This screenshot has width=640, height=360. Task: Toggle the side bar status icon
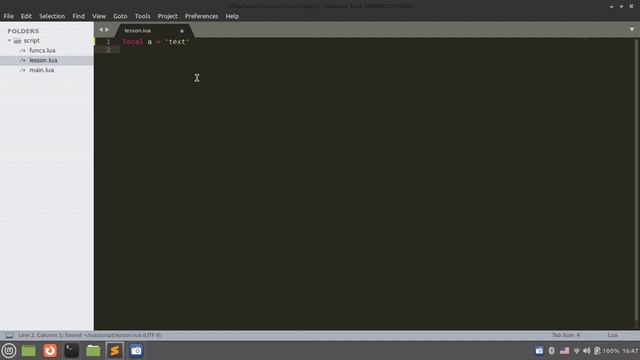[9, 335]
